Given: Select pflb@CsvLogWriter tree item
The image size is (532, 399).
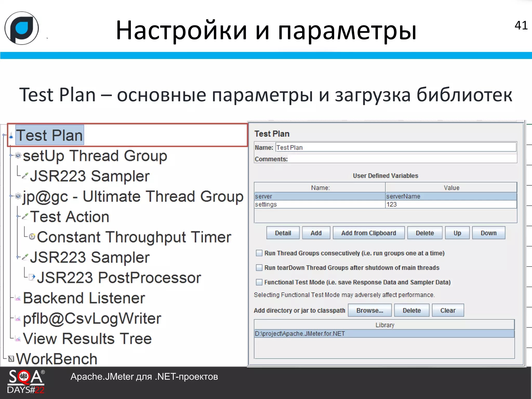Looking at the screenshot, I should 92,318.
